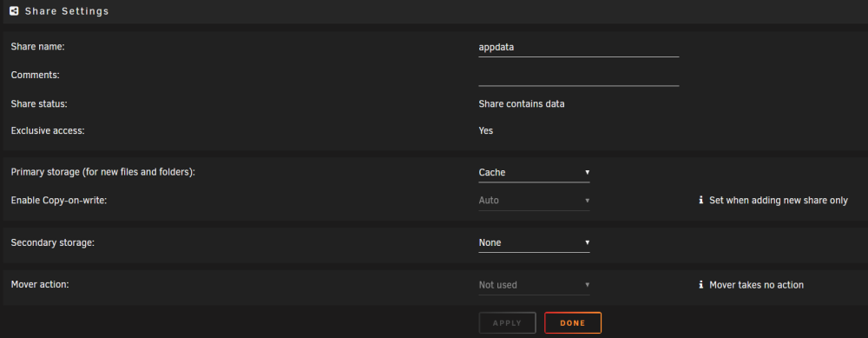The image size is (868, 338).
Task: Click the 'Mover takes no action' hint text
Action: tap(756, 285)
